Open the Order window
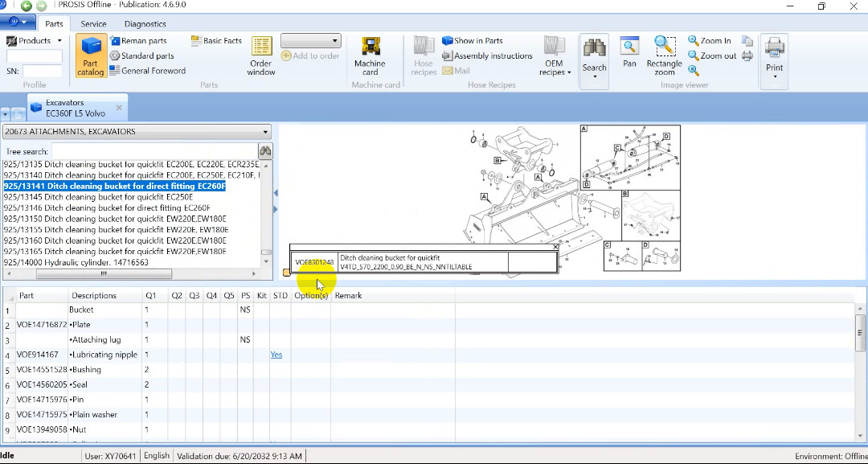 point(261,56)
